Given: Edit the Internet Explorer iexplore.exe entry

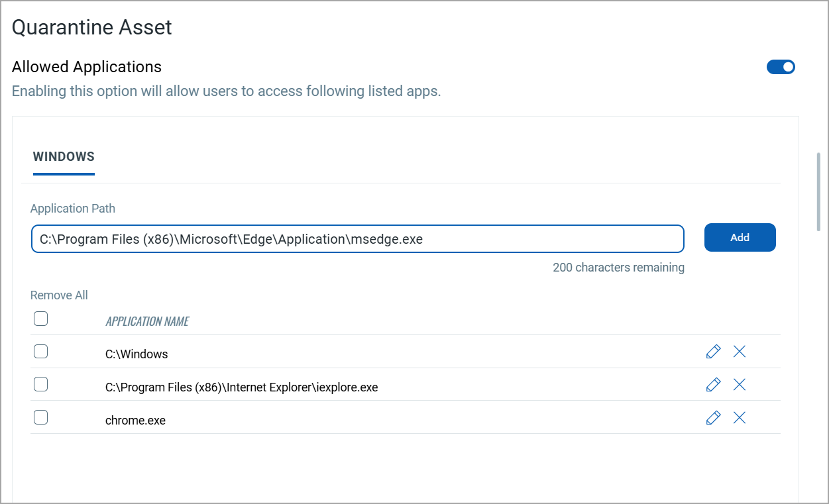Looking at the screenshot, I should point(713,385).
